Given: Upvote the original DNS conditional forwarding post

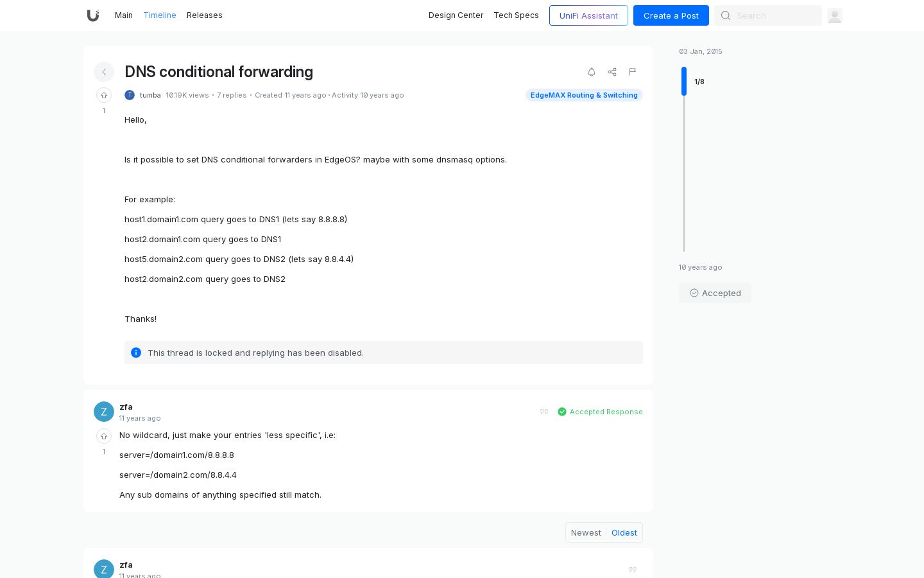Looking at the screenshot, I should (104, 95).
